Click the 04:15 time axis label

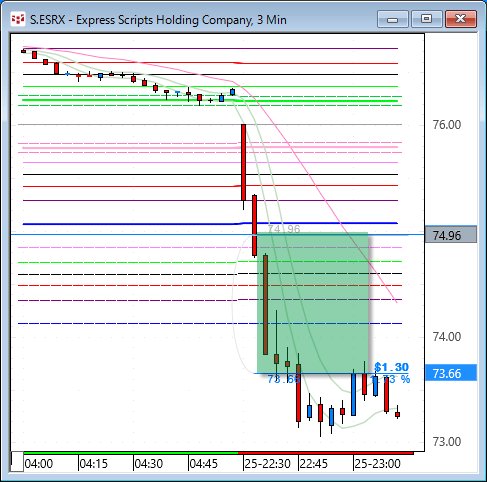pyautogui.click(x=94, y=464)
